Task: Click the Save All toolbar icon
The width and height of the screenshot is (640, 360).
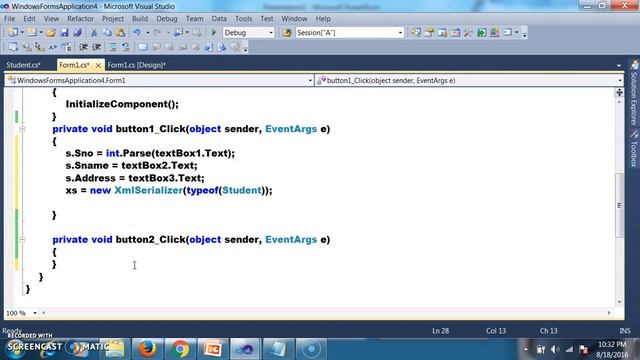Action: 77,33
